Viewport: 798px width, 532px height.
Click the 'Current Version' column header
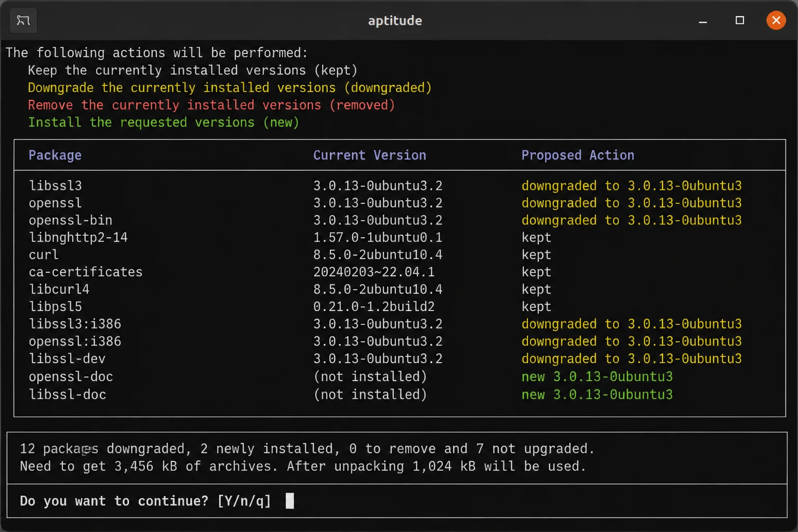coord(369,155)
